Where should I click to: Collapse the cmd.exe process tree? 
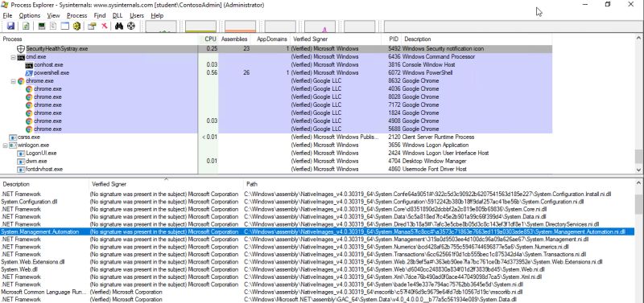click(13, 57)
